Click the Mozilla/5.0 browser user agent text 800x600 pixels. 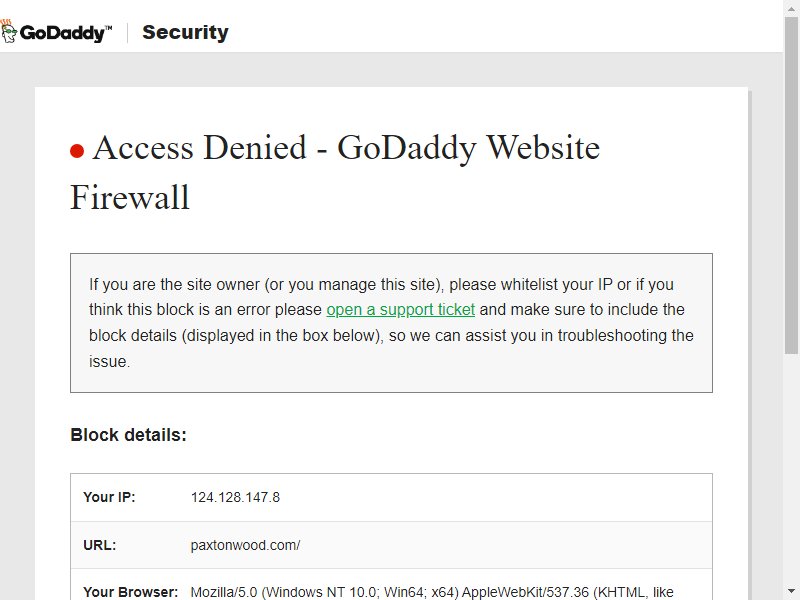pyautogui.click(x=432, y=592)
